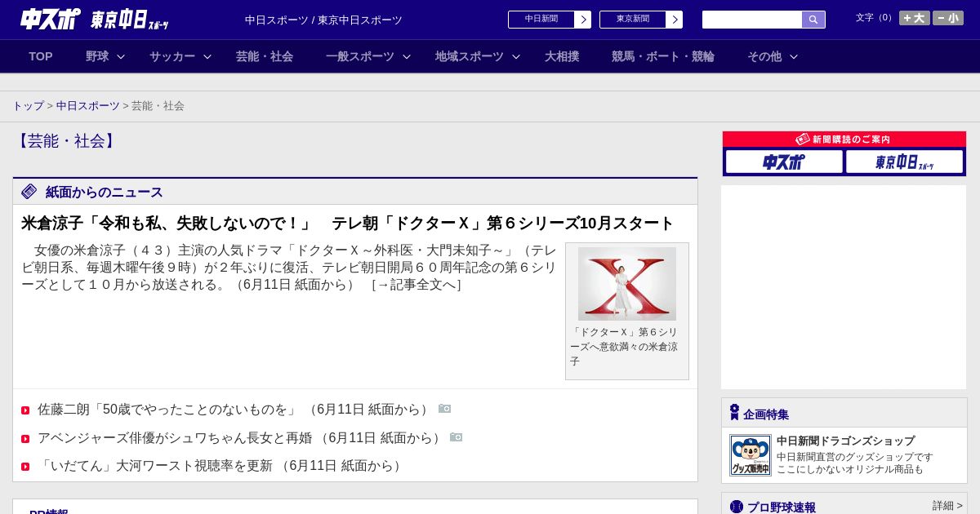The height and width of the screenshot is (514, 980).
Task: Select 芸能・社会 in navigation bar
Action: pyautogui.click(x=265, y=56)
